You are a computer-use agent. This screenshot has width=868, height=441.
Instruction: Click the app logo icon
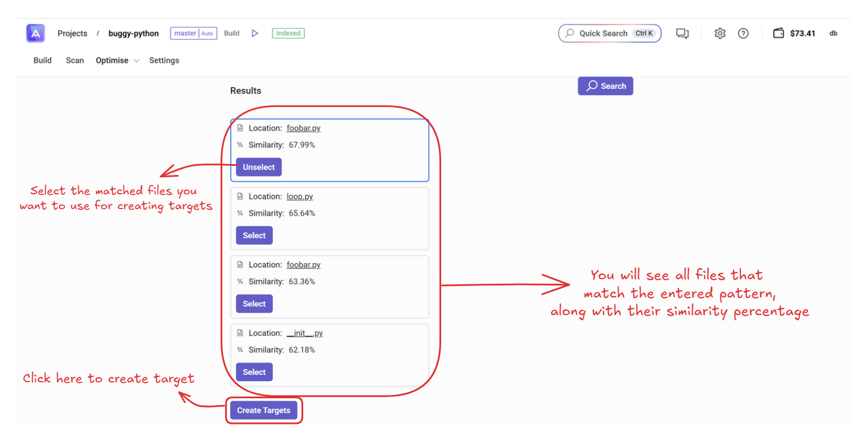click(35, 34)
